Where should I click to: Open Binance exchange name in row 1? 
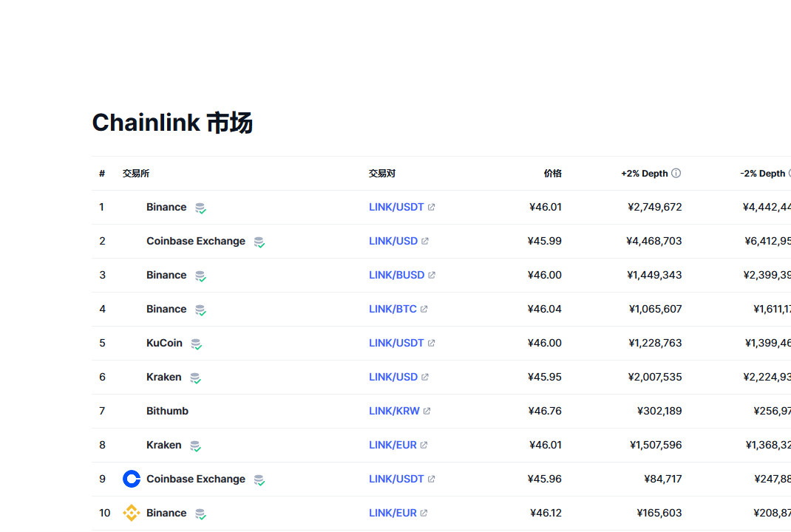[166, 207]
